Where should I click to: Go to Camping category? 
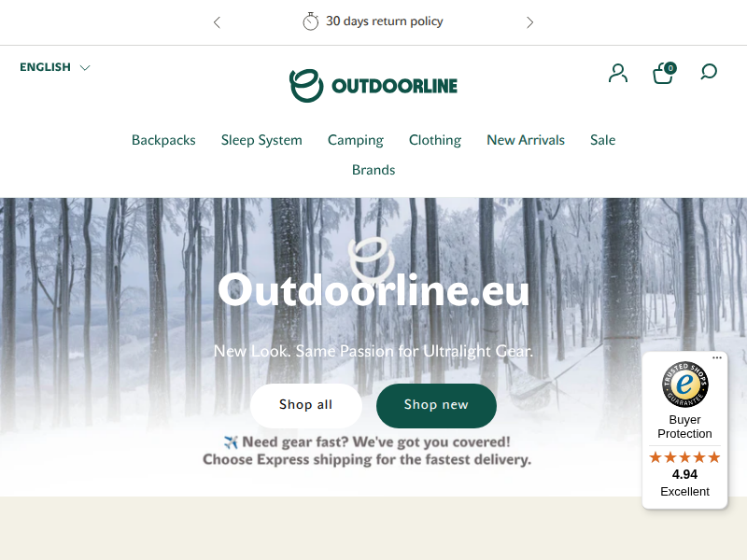(x=356, y=140)
